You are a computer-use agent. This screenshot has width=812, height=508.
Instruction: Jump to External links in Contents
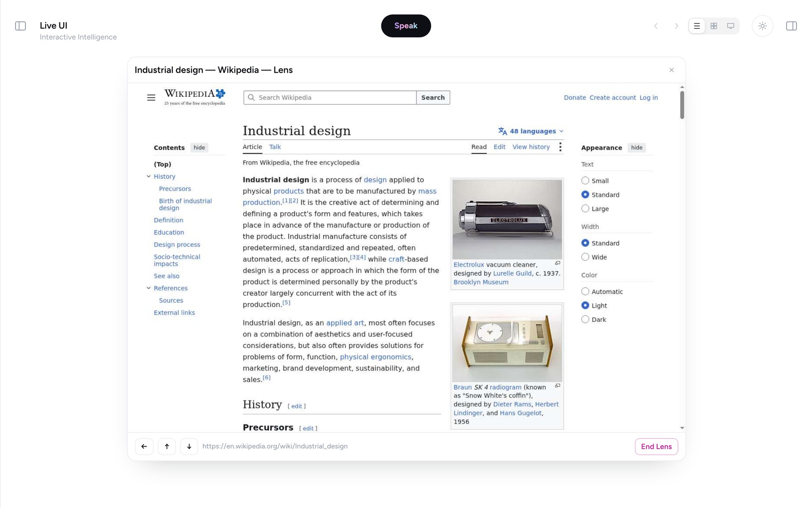174,313
